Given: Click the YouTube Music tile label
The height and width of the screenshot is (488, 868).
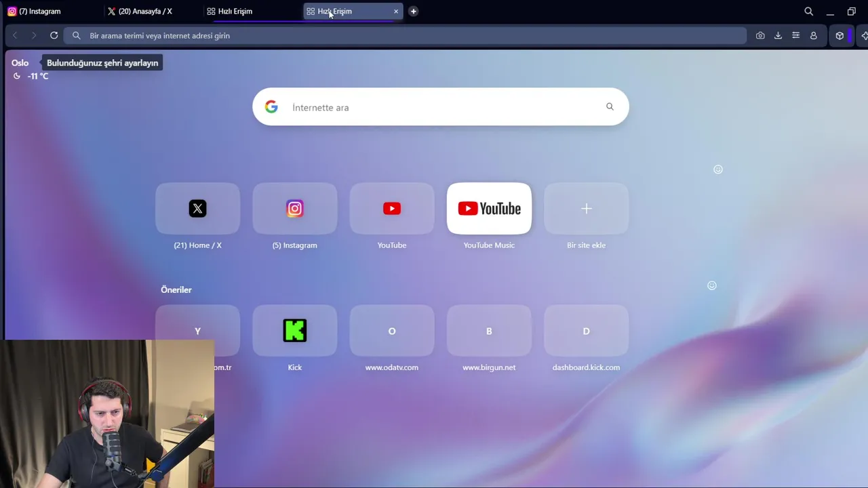Looking at the screenshot, I should (489, 245).
